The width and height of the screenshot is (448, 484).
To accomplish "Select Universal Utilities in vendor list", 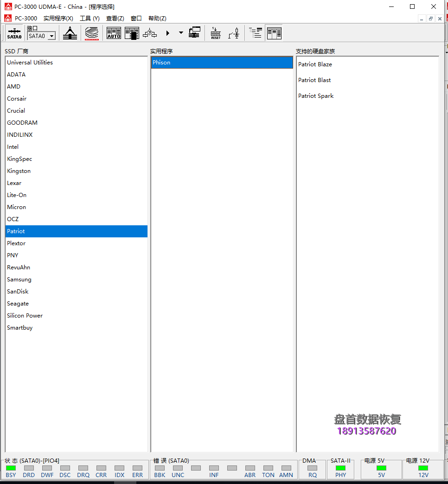I will (x=76, y=62).
